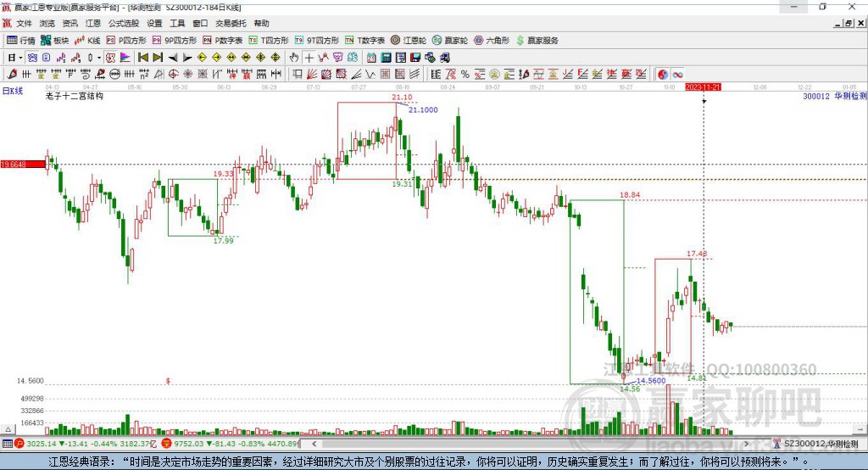Image resolution: width=868 pixels, height=470 pixels.
Task: Click the SZ300012,华测检测 status item
Action: 816,444
